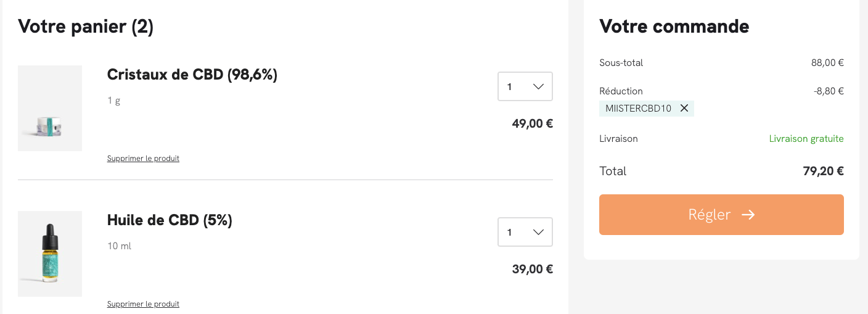Proceed to payment with the Régler button
This screenshot has width=868, height=314.
(x=721, y=215)
